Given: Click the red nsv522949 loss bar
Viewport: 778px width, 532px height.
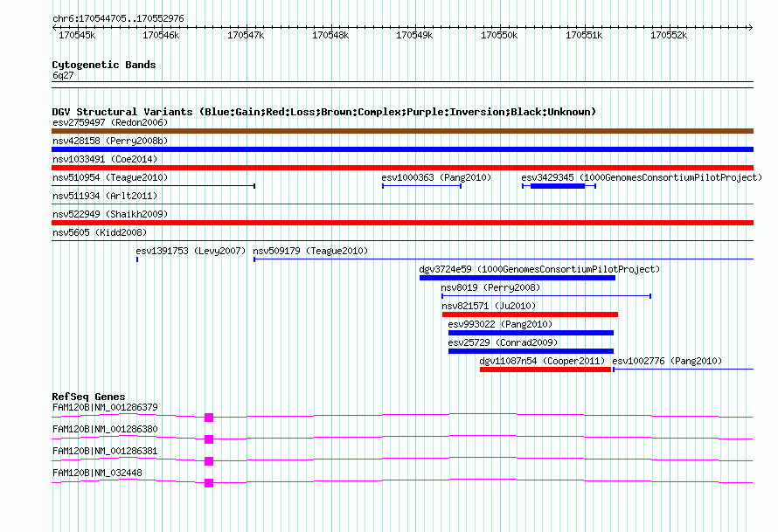Looking at the screenshot, I should pos(402,223).
